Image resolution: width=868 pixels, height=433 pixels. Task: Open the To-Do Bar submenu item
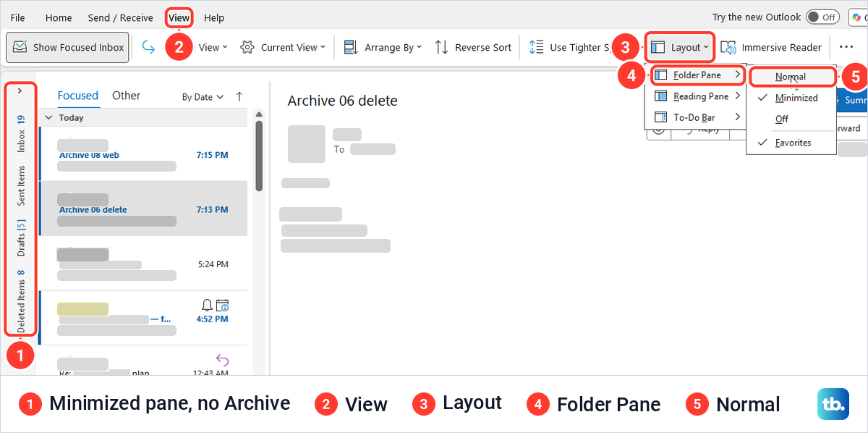click(697, 117)
